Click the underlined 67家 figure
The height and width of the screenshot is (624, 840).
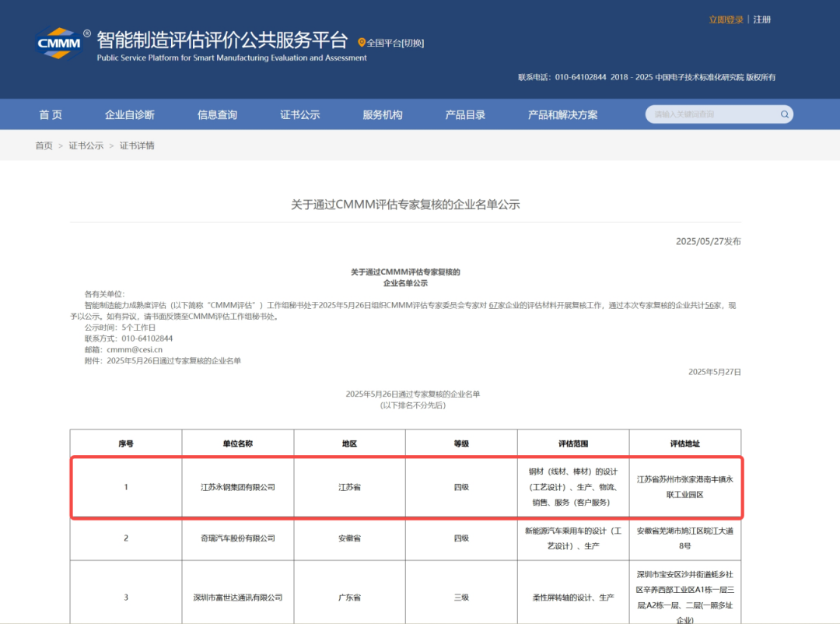click(497, 305)
